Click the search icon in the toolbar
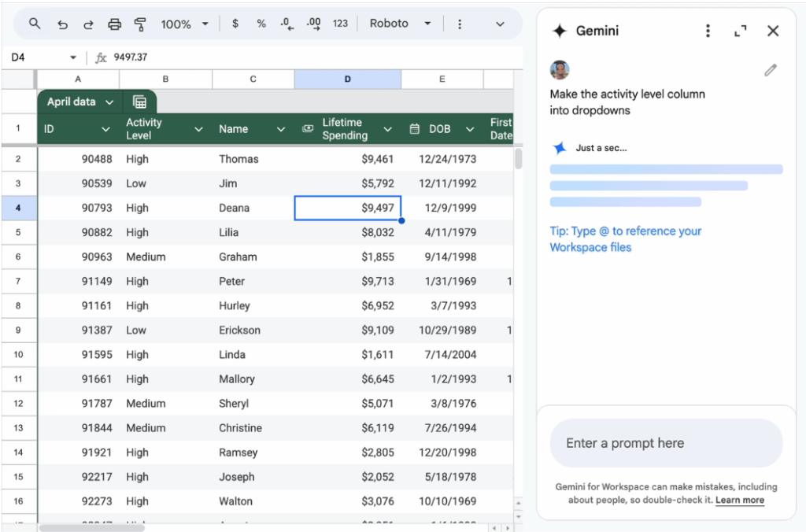 [x=35, y=24]
